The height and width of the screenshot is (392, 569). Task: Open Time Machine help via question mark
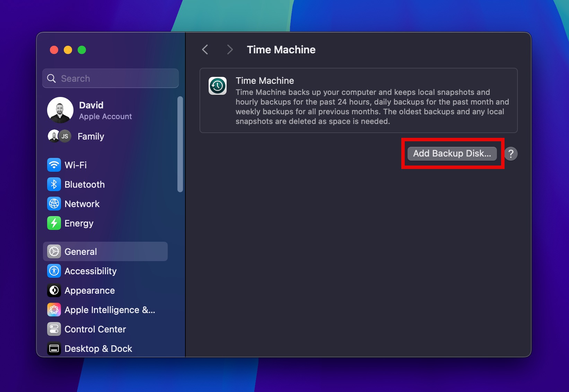pos(511,153)
